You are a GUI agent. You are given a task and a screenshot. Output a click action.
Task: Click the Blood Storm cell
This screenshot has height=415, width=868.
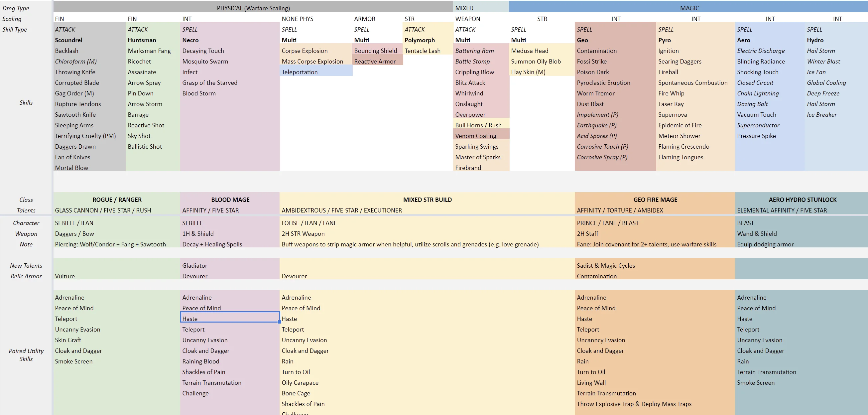click(230, 93)
